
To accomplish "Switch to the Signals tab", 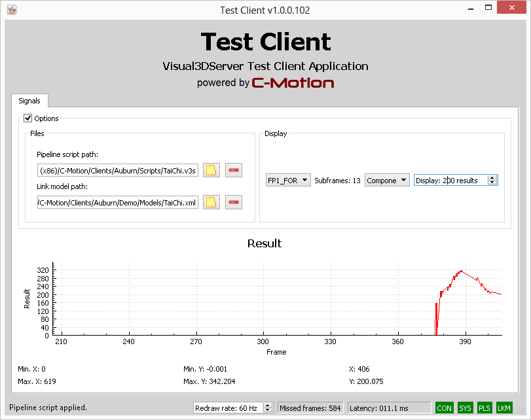I will [29, 101].
